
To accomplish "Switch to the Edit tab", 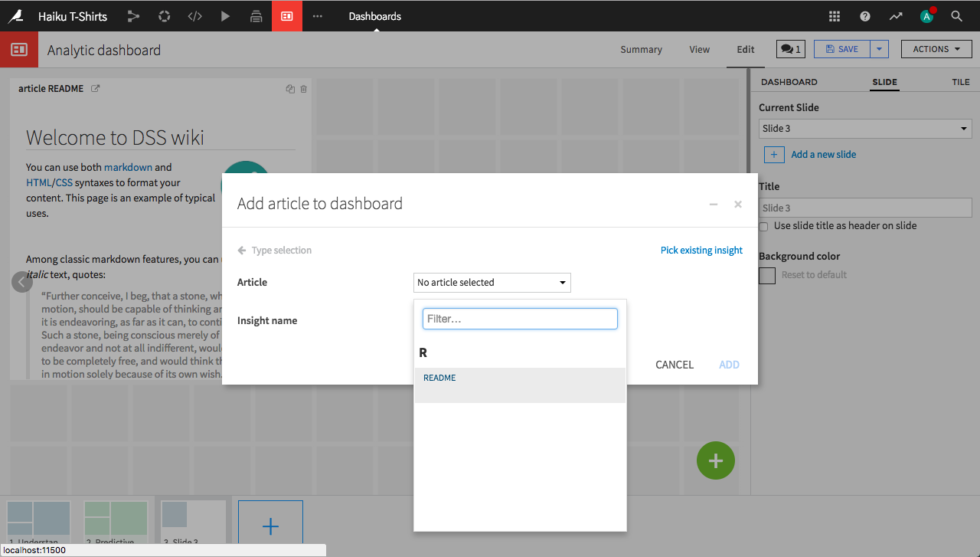I will click(746, 50).
